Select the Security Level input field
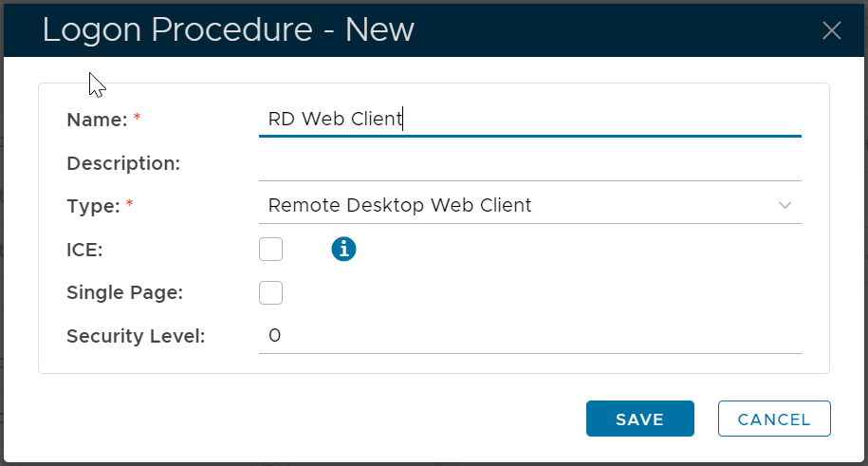This screenshot has height=466, width=868. pos(529,336)
